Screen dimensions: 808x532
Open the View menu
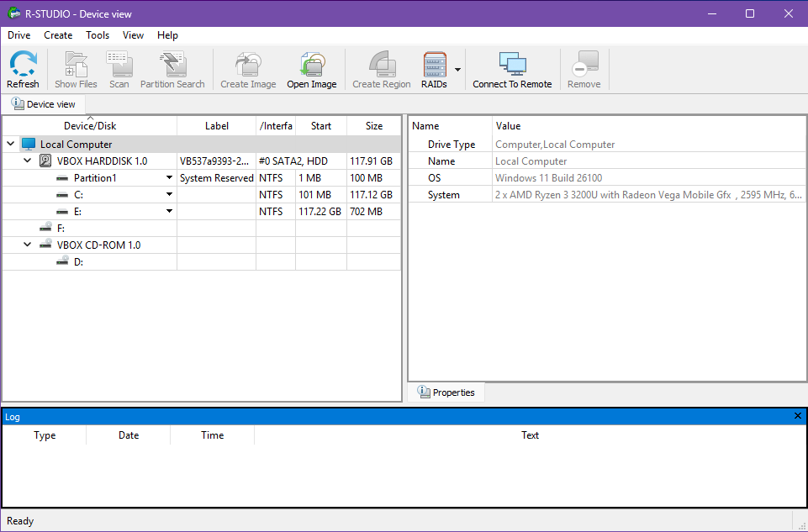click(133, 35)
